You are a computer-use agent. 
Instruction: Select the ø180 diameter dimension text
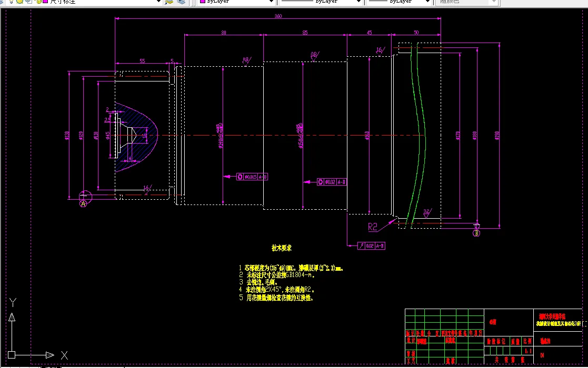click(x=474, y=135)
